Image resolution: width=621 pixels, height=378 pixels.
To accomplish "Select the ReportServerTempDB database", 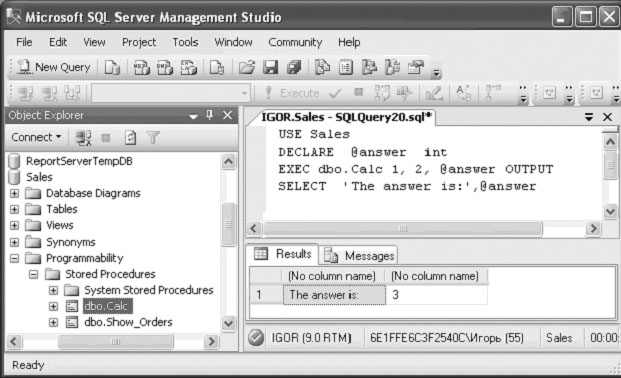I will [79, 161].
